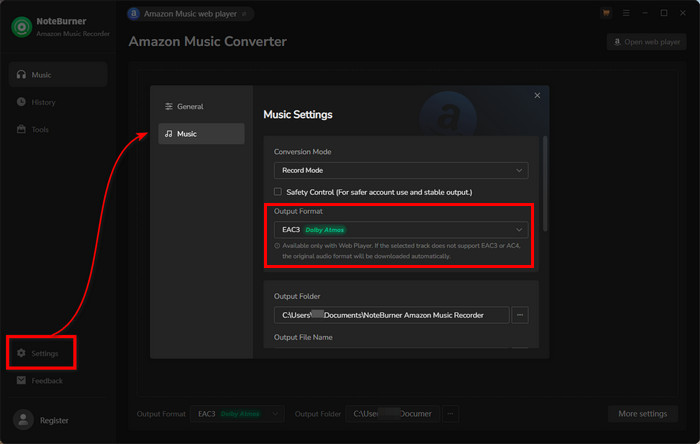
Task: Click the Music Settings heading
Action: click(298, 114)
